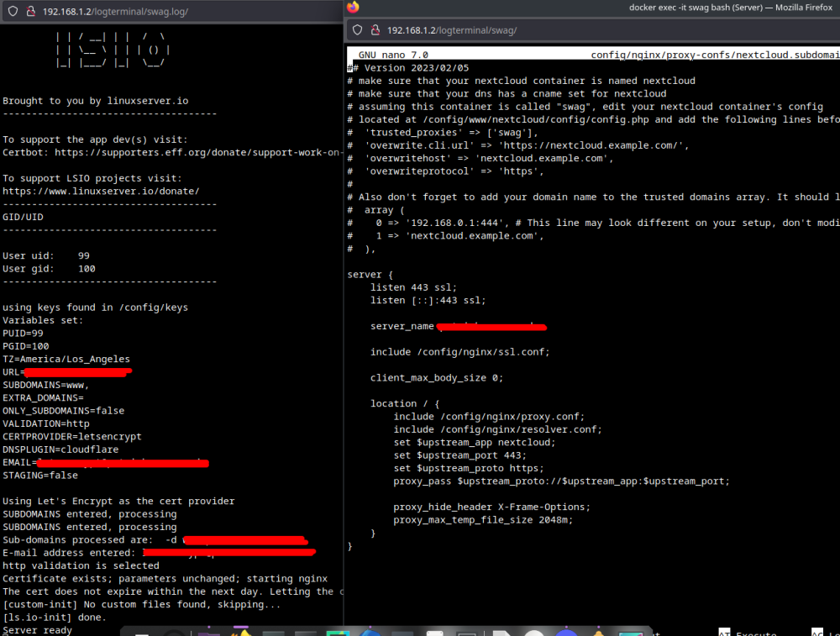Click the 'set $upstream_port 443;' line
Screen dimensions: 840x636
[460, 455]
